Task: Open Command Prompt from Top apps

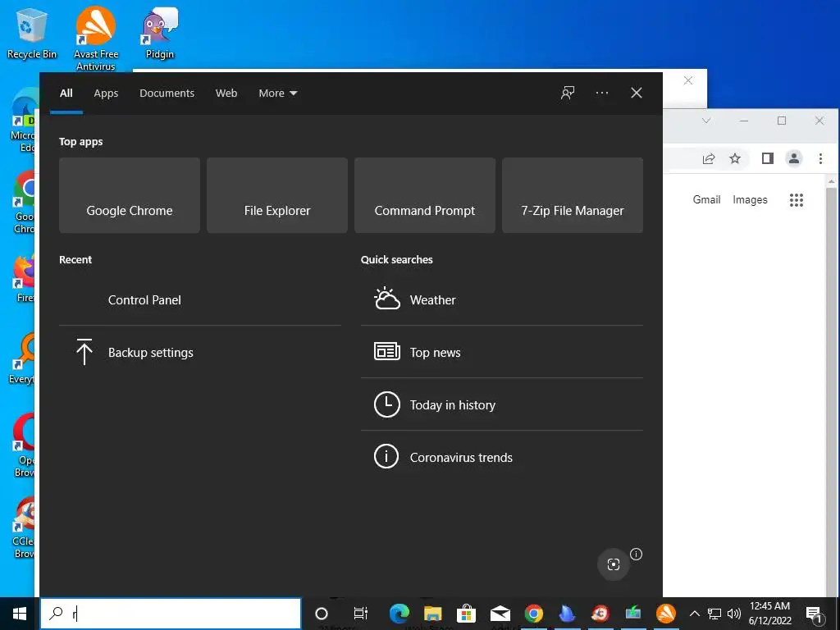Action: (425, 195)
